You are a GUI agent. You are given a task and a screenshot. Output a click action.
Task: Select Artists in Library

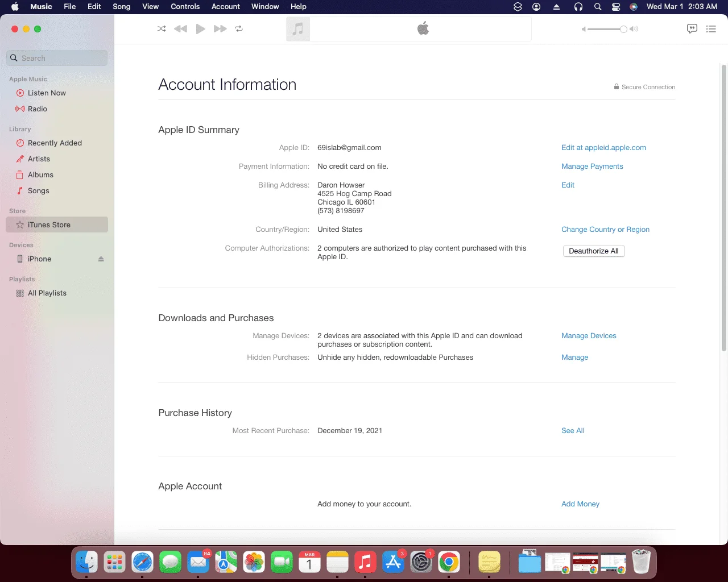(39, 159)
